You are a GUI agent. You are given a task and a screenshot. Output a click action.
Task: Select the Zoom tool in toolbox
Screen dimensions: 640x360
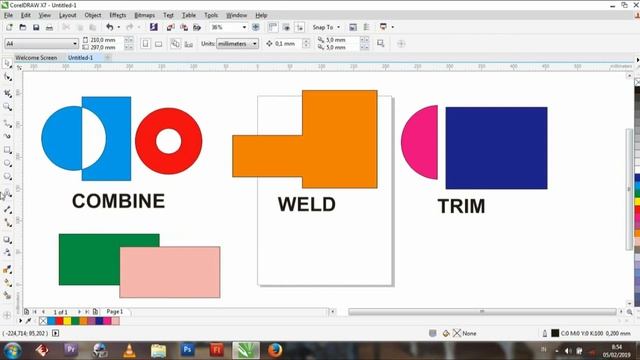tap(7, 107)
